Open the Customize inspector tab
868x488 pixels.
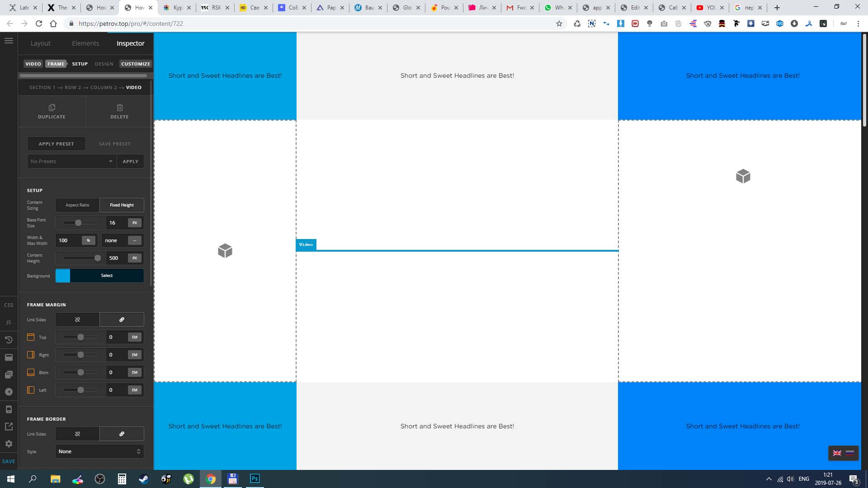[x=135, y=64]
